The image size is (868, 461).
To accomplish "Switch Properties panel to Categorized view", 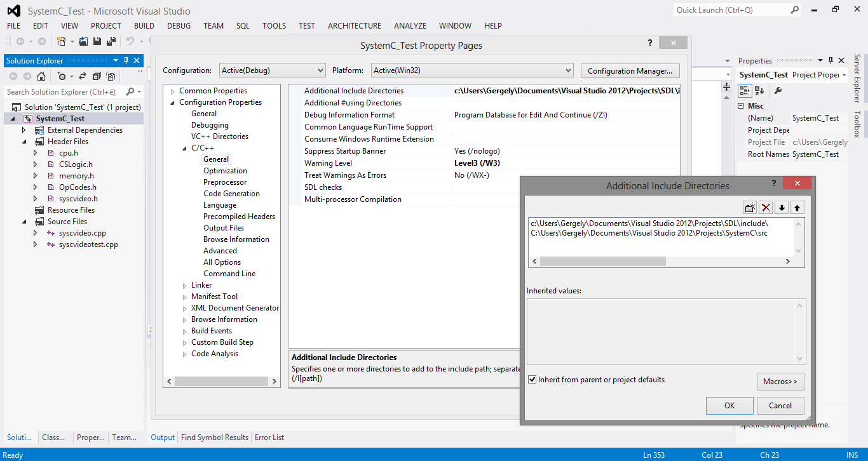I will tap(745, 91).
